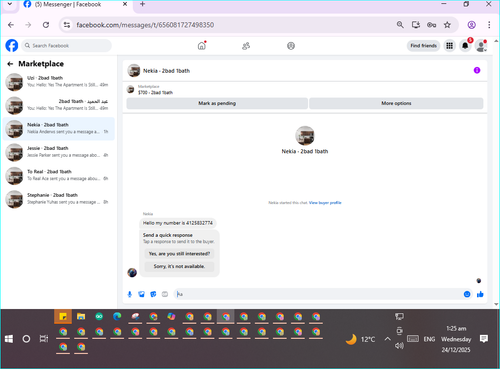Show hidden tray icons chevron

point(387,339)
